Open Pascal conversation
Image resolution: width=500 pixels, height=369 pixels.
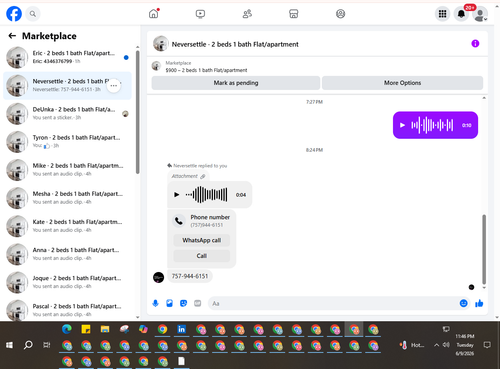67,310
